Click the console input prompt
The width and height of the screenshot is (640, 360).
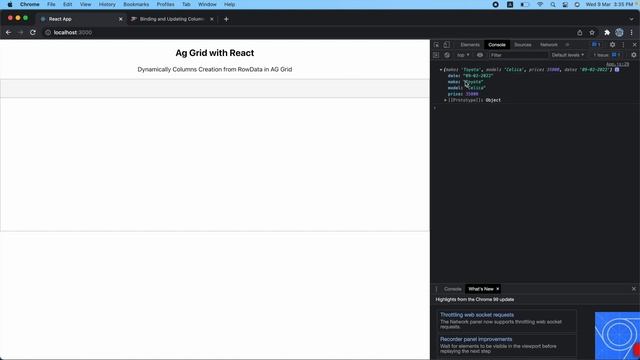click(x=535, y=108)
